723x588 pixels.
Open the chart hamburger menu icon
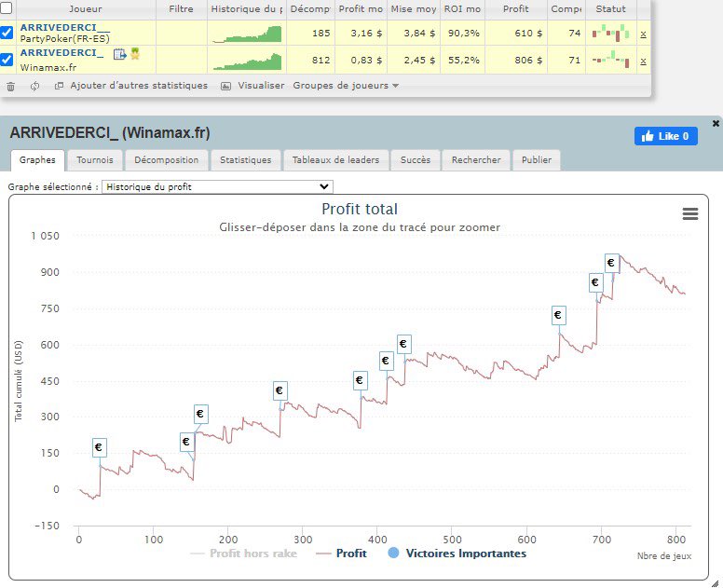coord(689,213)
